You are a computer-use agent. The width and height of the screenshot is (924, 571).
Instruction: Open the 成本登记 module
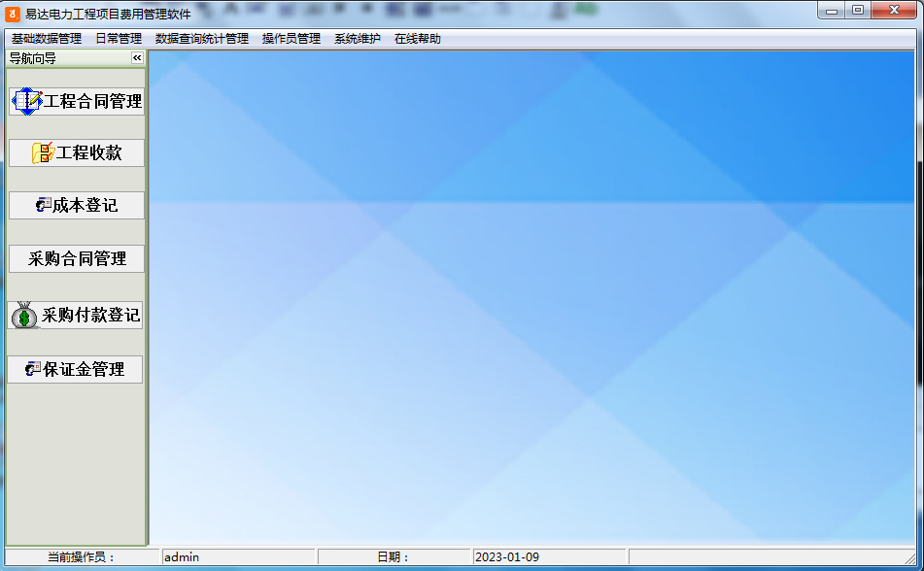tap(77, 205)
